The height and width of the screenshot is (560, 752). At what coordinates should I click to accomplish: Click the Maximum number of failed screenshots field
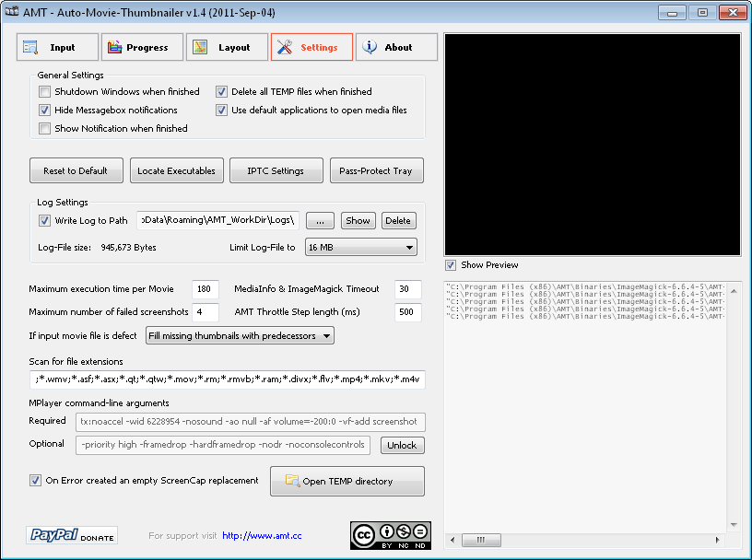[x=206, y=312]
